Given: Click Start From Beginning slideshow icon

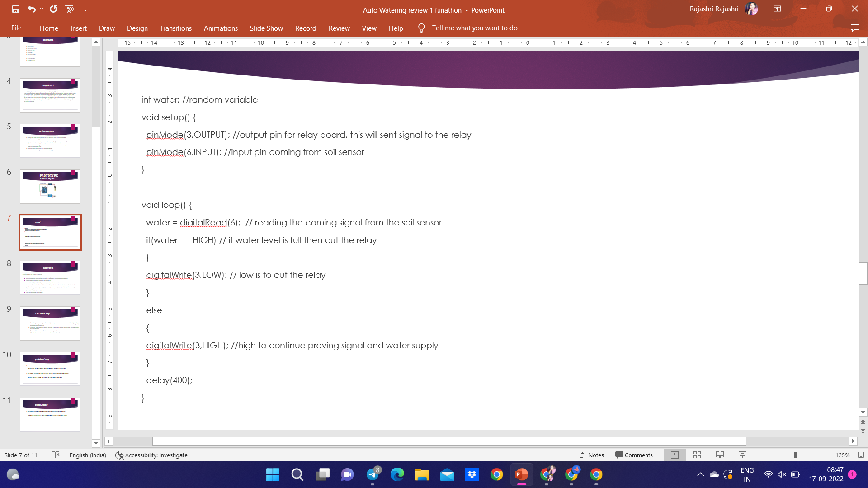Looking at the screenshot, I should click(69, 9).
